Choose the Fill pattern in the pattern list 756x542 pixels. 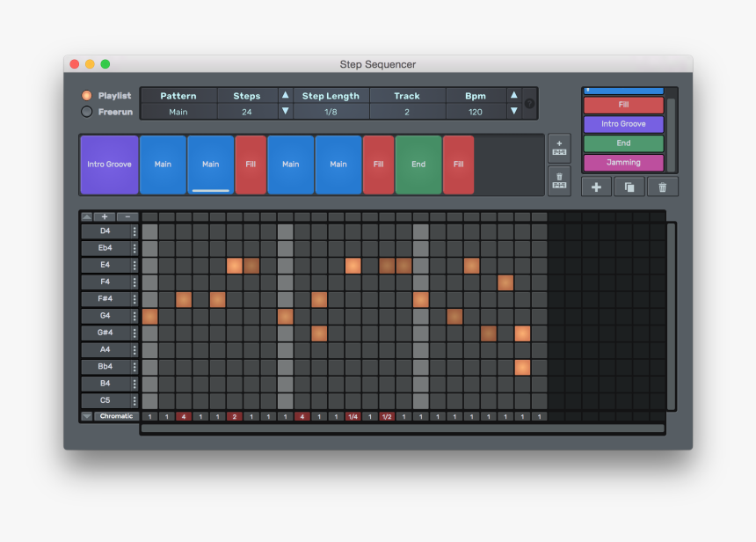pyautogui.click(x=623, y=105)
